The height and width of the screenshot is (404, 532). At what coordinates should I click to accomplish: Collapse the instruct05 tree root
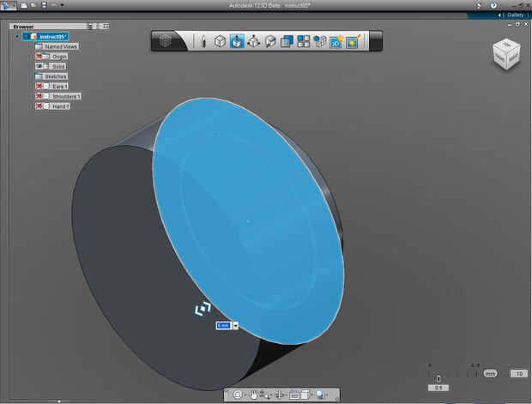(x=17, y=36)
